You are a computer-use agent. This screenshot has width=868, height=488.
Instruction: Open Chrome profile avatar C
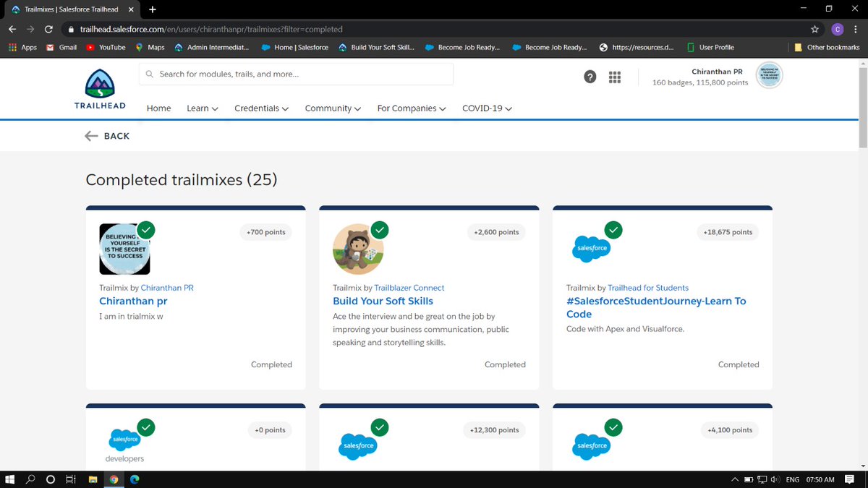point(837,30)
